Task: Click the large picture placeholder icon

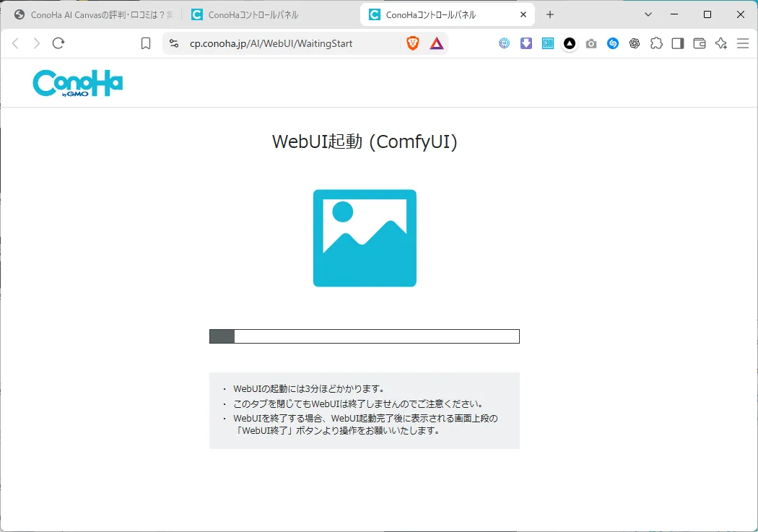Action: pos(365,238)
